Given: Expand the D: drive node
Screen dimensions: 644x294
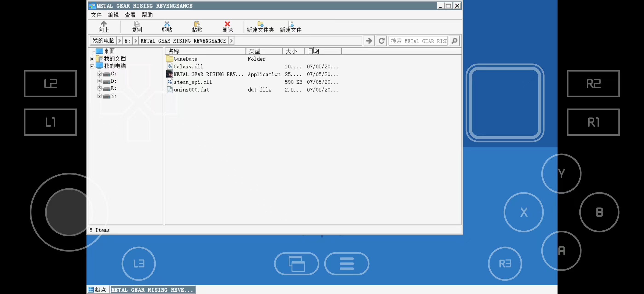Looking at the screenshot, I should pyautogui.click(x=100, y=81).
